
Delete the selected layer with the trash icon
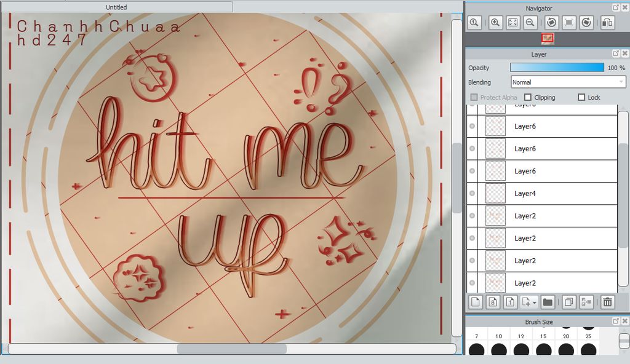coord(607,302)
